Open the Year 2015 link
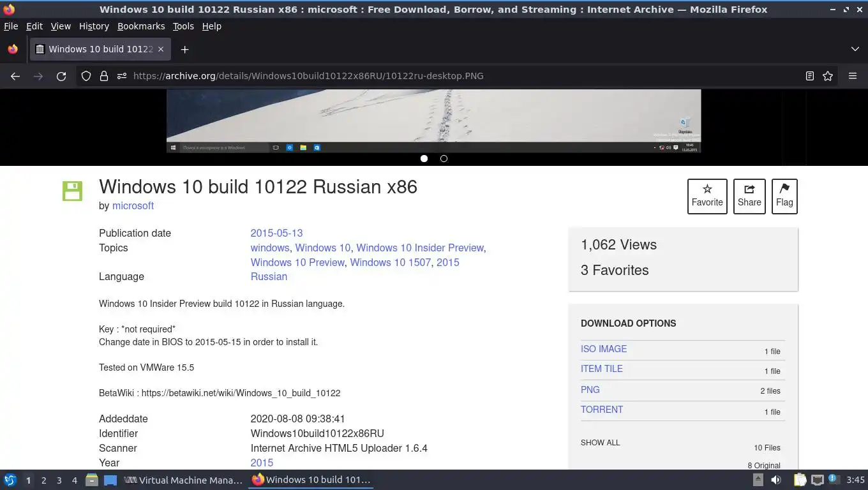Screen dimensions: 868x490 (262, 463)
